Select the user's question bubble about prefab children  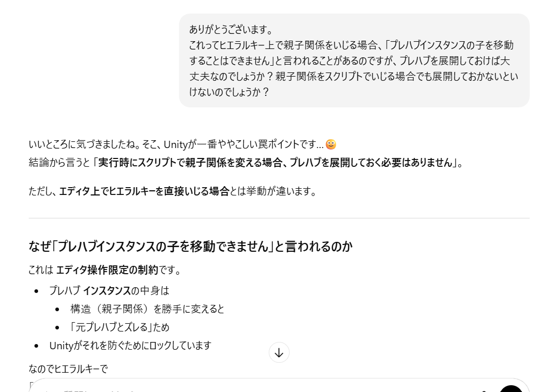click(x=354, y=60)
